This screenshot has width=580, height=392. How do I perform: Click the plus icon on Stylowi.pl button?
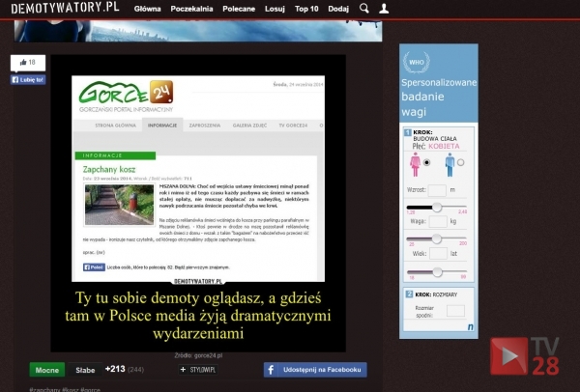pos(183,370)
